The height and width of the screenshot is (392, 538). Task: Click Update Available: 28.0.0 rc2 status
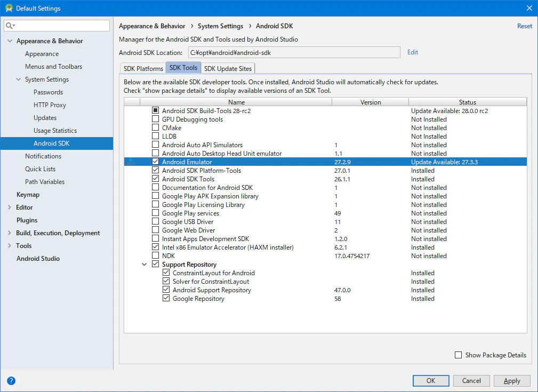449,110
